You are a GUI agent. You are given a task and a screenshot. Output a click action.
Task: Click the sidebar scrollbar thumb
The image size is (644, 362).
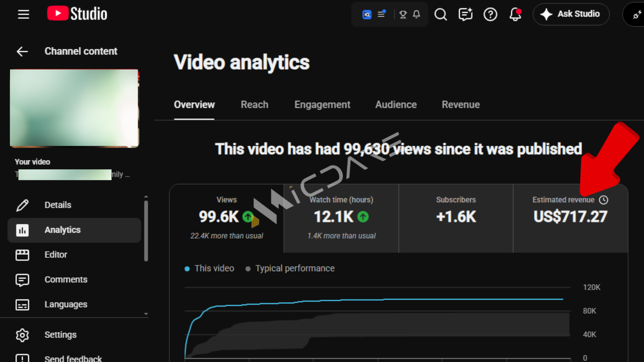[x=146, y=231]
